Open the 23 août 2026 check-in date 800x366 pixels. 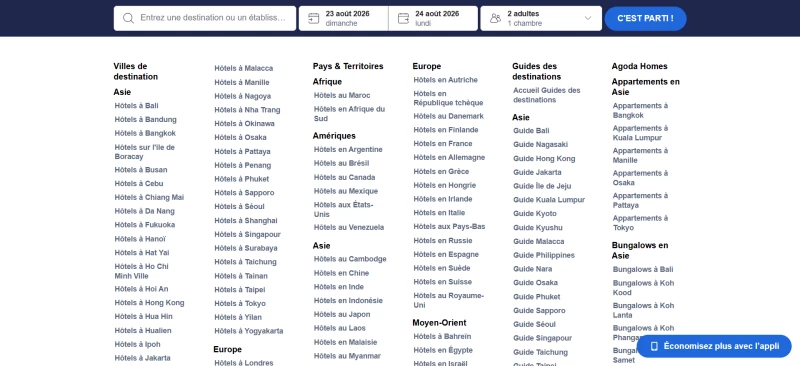[343, 18]
